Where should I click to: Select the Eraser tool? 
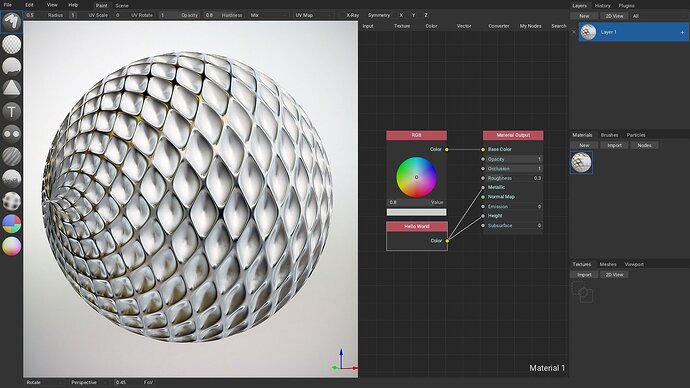[11, 44]
